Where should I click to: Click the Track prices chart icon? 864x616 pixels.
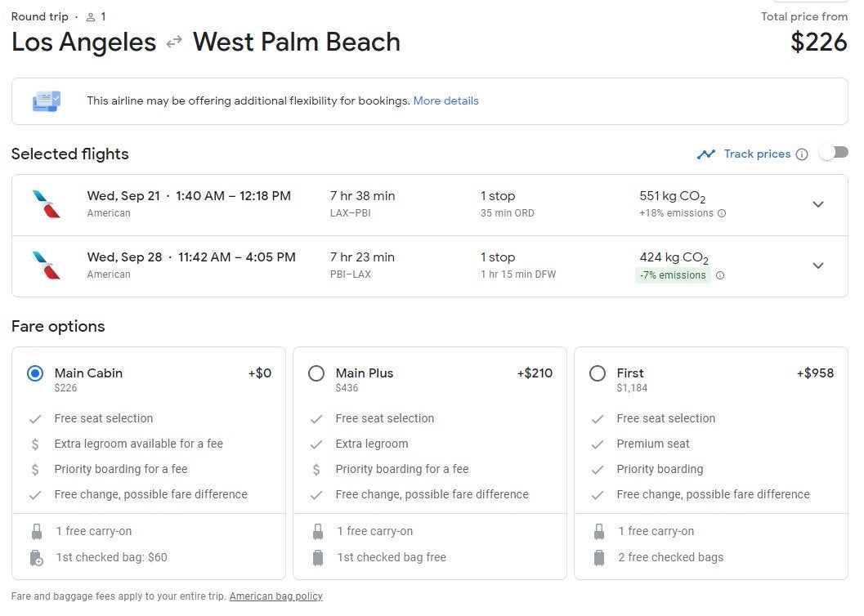pos(706,154)
